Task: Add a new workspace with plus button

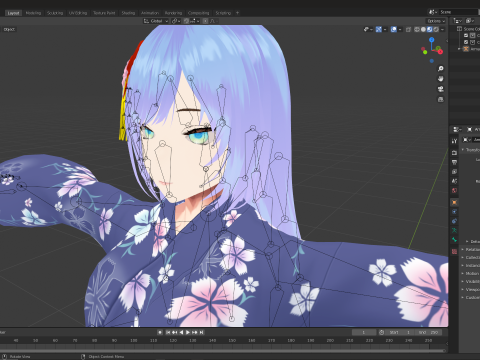Action: pyautogui.click(x=238, y=13)
